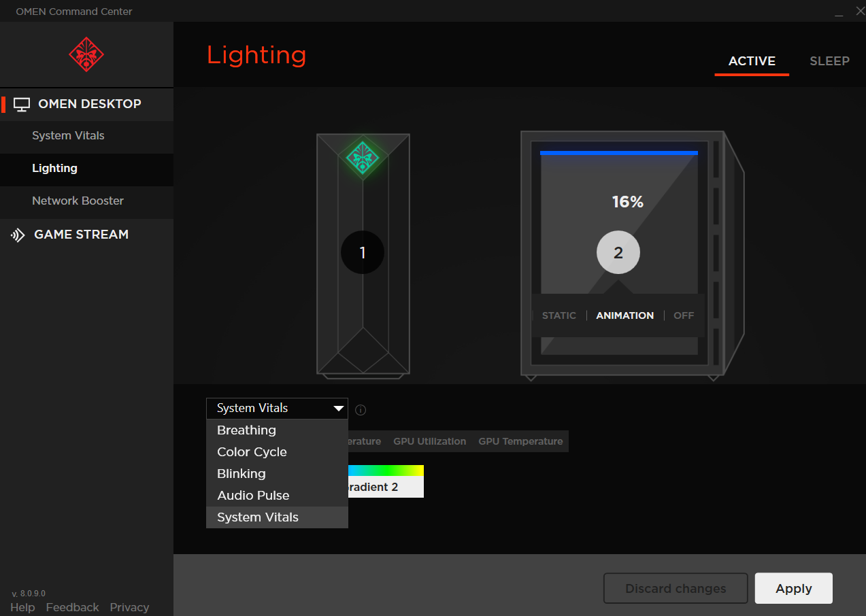Choose Color Cycle from the animation list
The width and height of the screenshot is (866, 616).
tap(277, 451)
